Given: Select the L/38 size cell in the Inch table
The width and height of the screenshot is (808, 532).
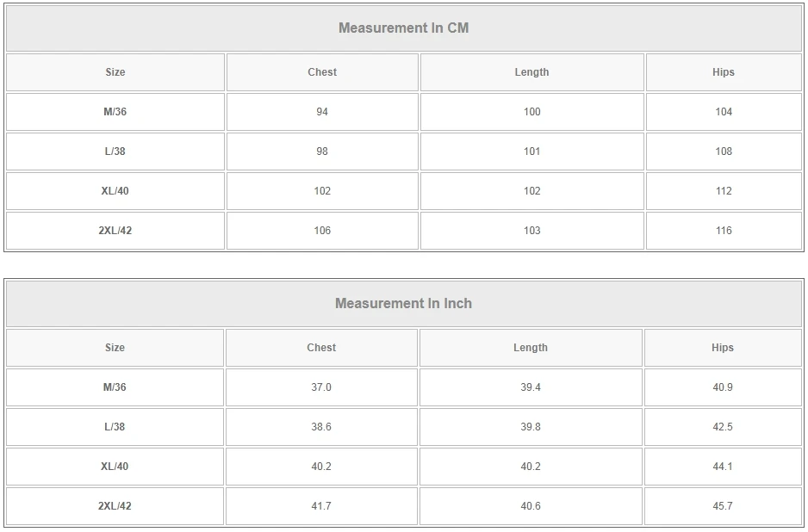Looking at the screenshot, I should coord(115,427).
